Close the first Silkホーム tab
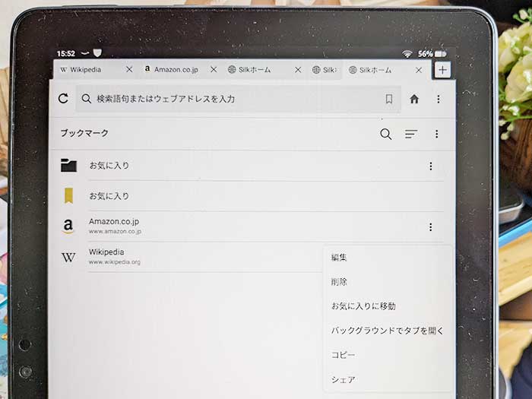This screenshot has height=399, width=532. 298,70
